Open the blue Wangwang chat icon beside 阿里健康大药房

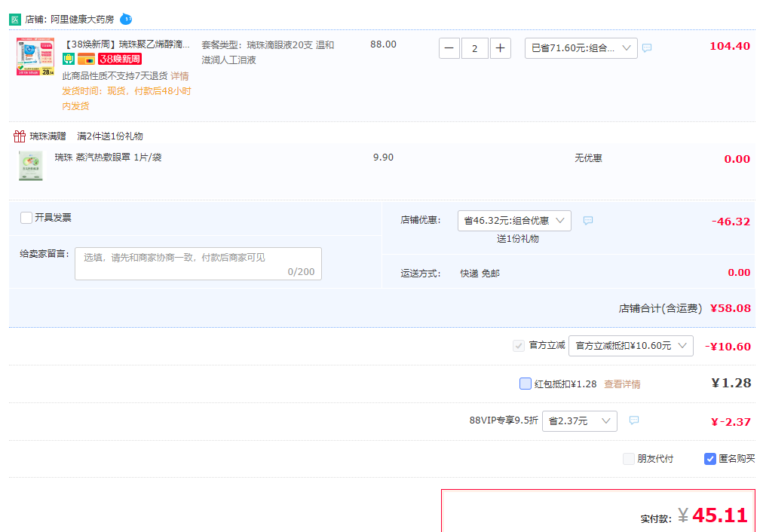126,19
